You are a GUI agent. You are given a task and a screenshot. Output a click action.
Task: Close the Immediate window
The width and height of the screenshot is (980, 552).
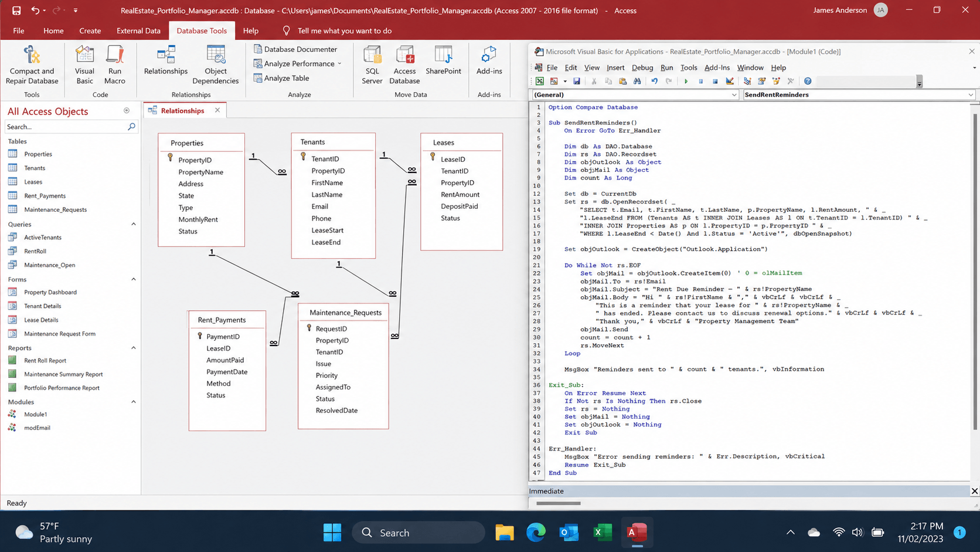pos(974,491)
